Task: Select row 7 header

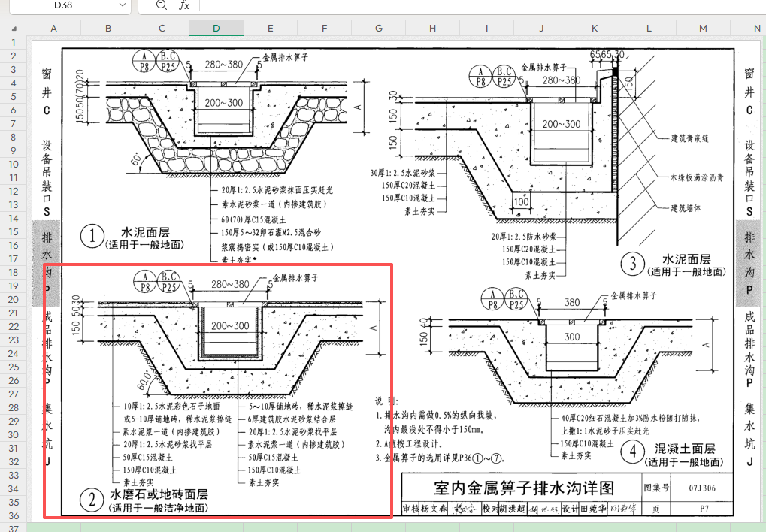Action: (x=14, y=123)
